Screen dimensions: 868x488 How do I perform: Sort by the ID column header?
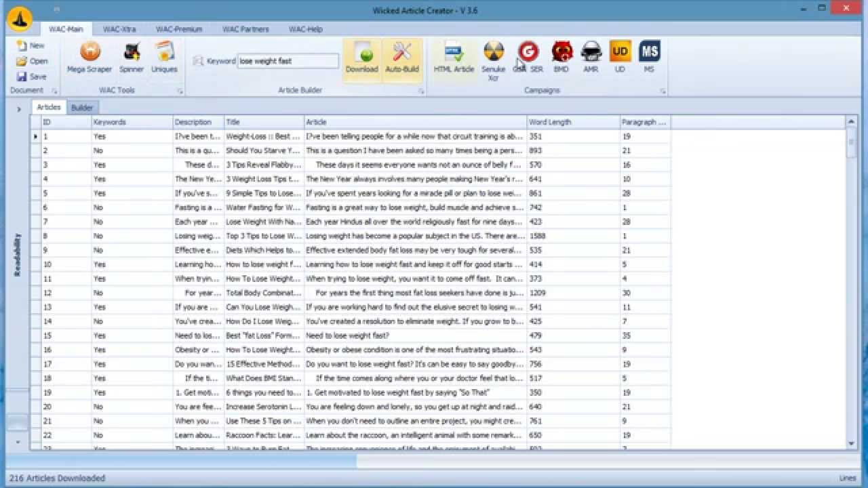(x=66, y=122)
